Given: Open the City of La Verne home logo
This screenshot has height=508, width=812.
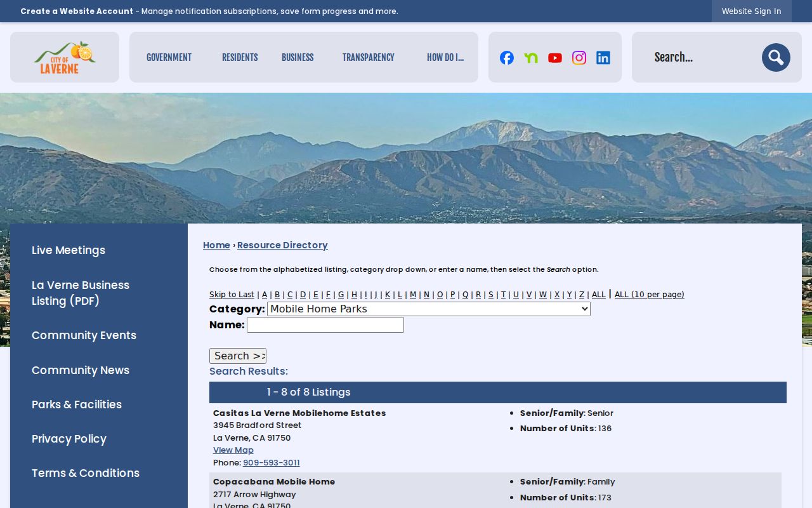Looking at the screenshot, I should coord(65,57).
